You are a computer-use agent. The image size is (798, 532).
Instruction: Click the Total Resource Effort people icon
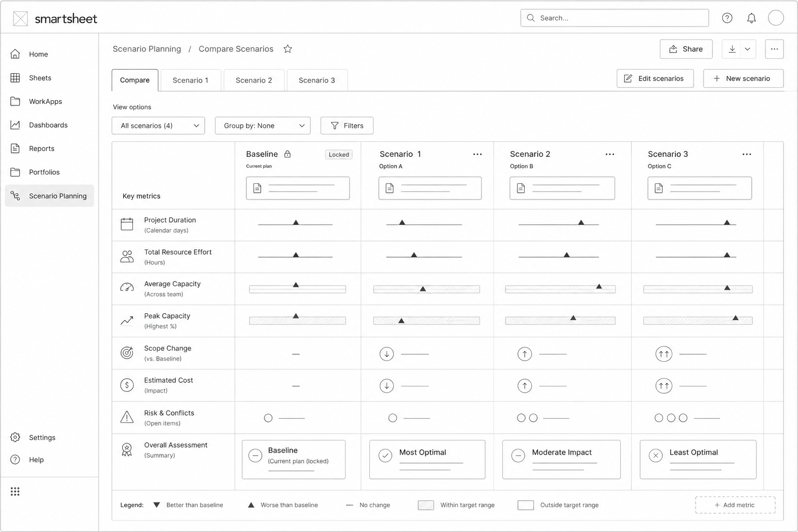point(127,256)
